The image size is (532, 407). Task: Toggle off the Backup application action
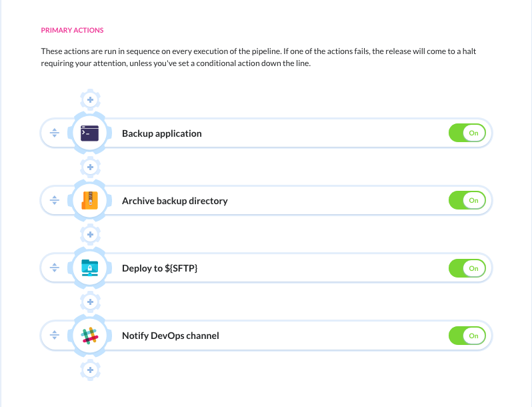tap(467, 133)
